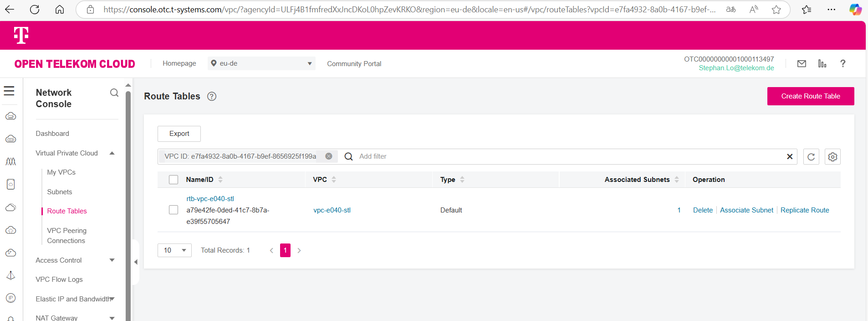Image resolution: width=868 pixels, height=321 pixels.
Task: Click the sidebar vertical scrollbar
Action: [x=128, y=205]
